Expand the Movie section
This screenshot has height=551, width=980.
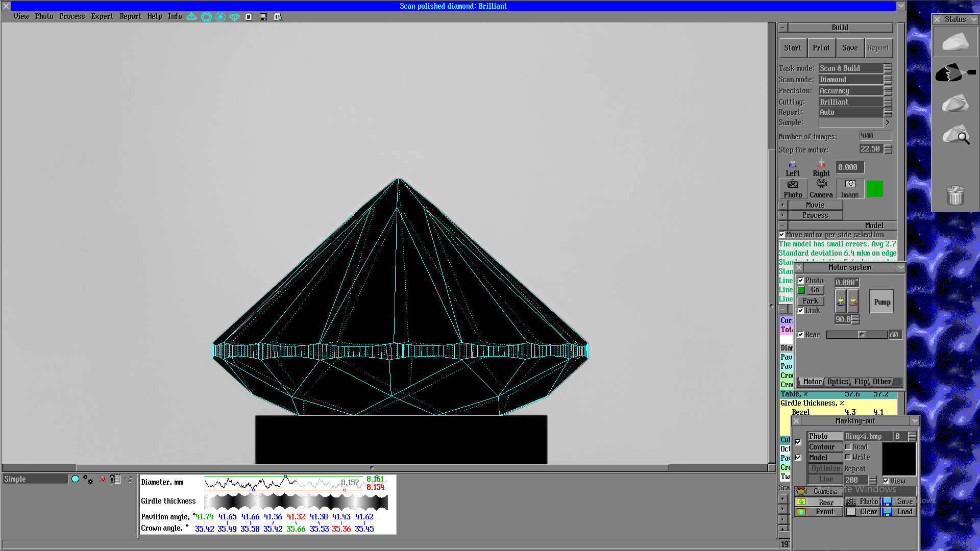point(782,205)
